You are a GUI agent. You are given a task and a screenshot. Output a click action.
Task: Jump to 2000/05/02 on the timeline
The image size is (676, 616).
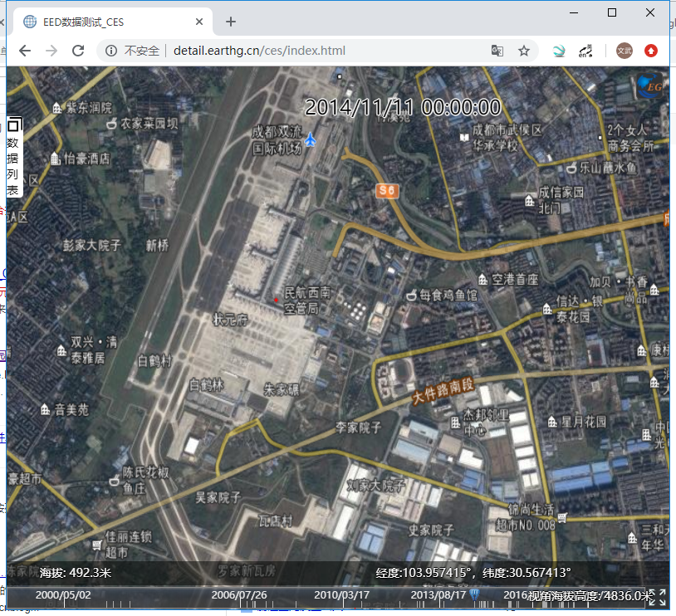click(63, 595)
